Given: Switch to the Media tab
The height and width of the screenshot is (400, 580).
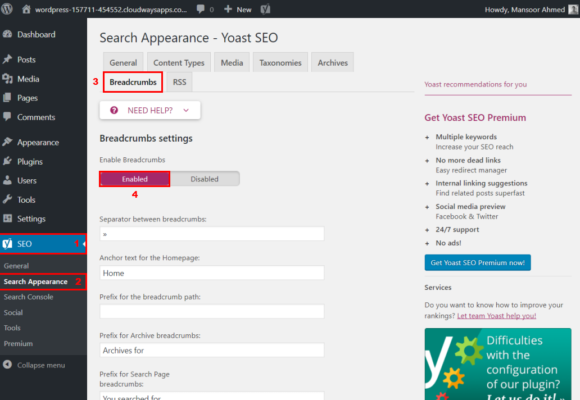Looking at the screenshot, I should tap(232, 63).
